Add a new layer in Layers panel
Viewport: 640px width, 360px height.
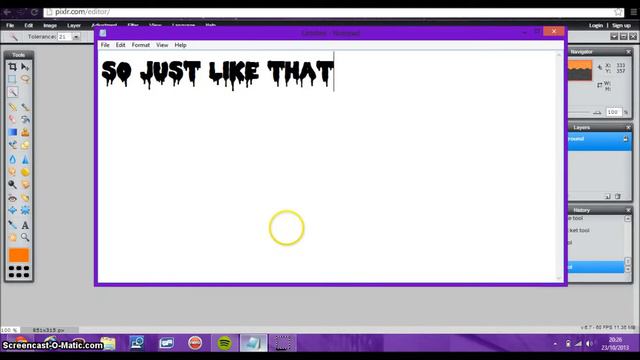point(607,196)
